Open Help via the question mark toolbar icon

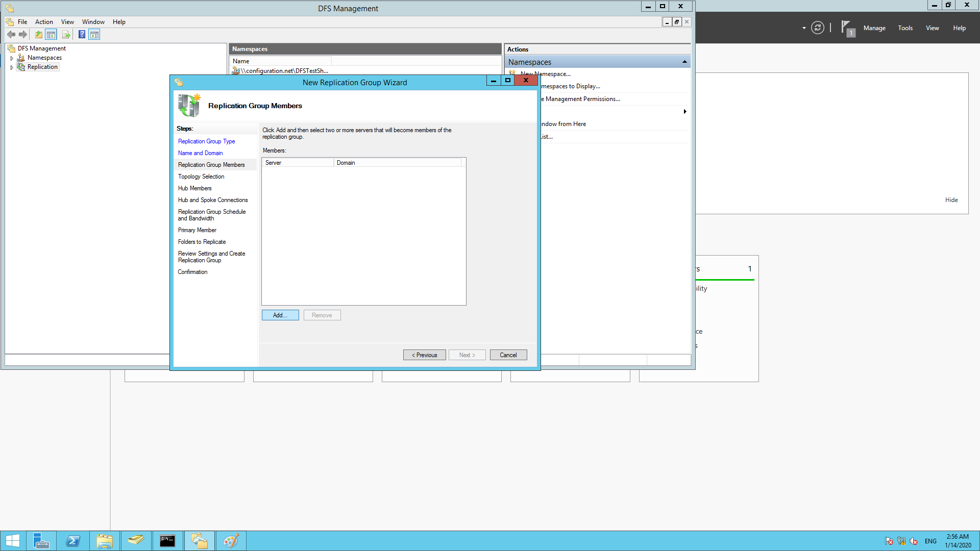point(82,34)
